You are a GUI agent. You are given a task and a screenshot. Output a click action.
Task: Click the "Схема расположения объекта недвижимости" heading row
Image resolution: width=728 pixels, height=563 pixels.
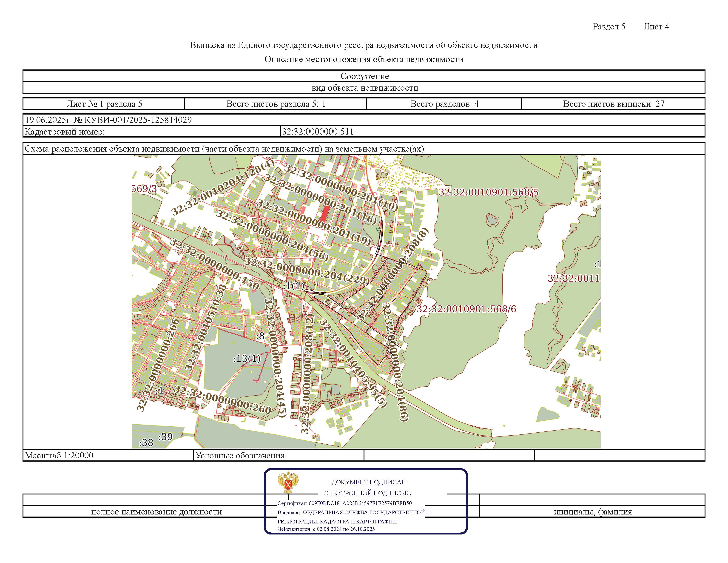coord(364,148)
